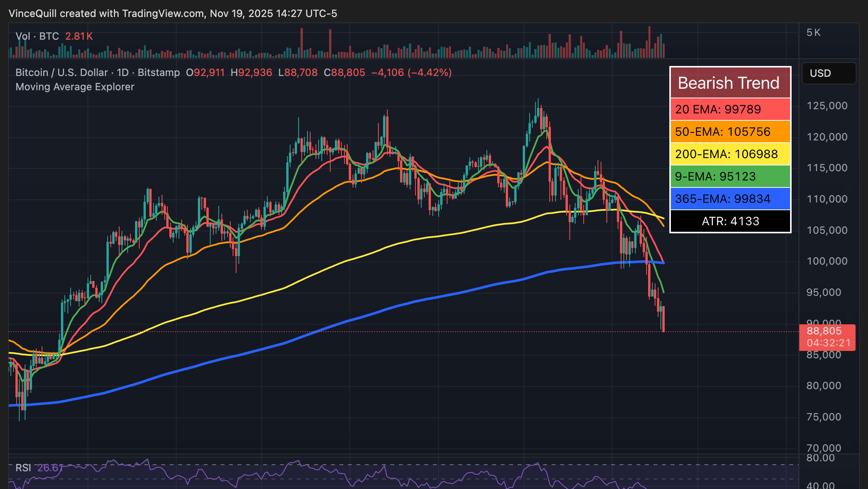Open the USD currency selector
This screenshot has width=868, height=489.
[x=828, y=73]
